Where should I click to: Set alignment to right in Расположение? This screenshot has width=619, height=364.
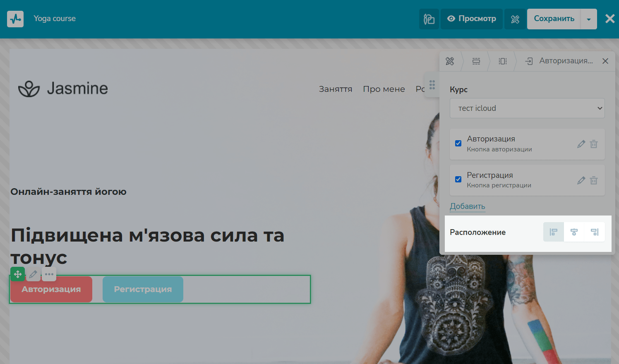pos(595,232)
